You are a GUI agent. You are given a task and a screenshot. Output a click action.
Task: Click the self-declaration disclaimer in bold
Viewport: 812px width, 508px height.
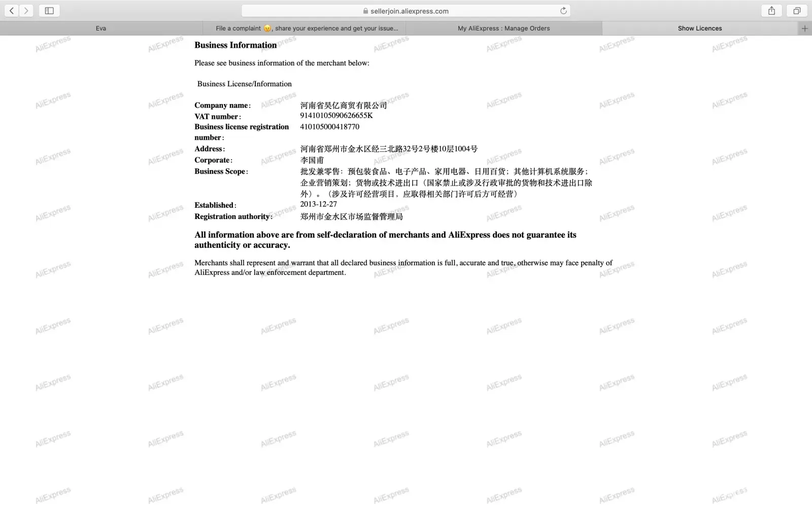click(x=385, y=240)
